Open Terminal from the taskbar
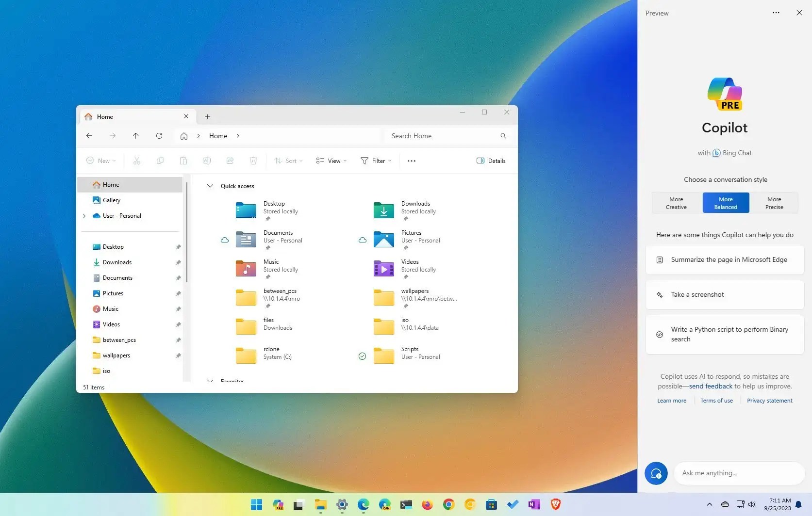The image size is (812, 516). tap(406, 505)
